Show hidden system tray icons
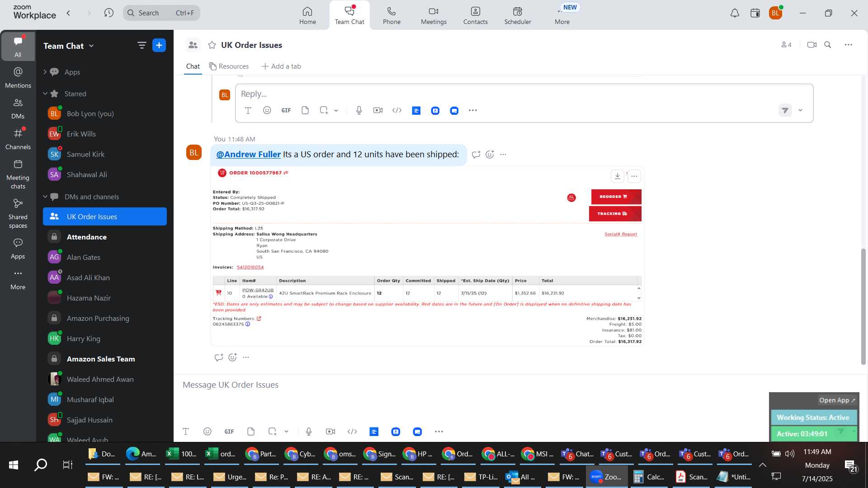This screenshot has height=488, width=868. [x=762, y=465]
